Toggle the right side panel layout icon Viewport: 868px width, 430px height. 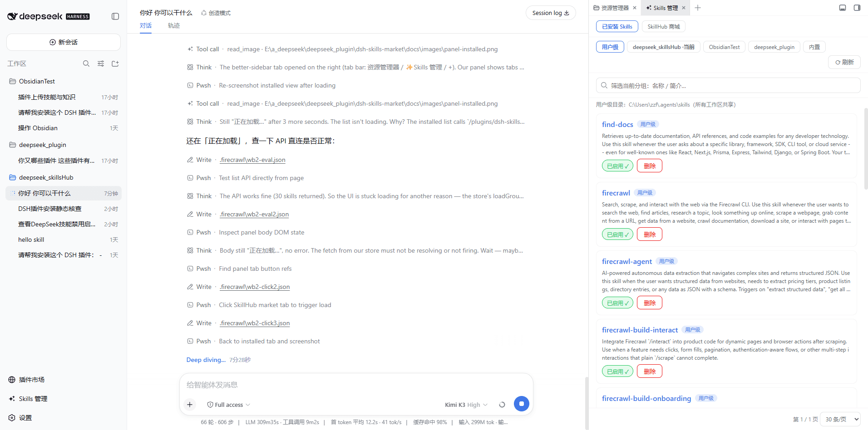857,8
